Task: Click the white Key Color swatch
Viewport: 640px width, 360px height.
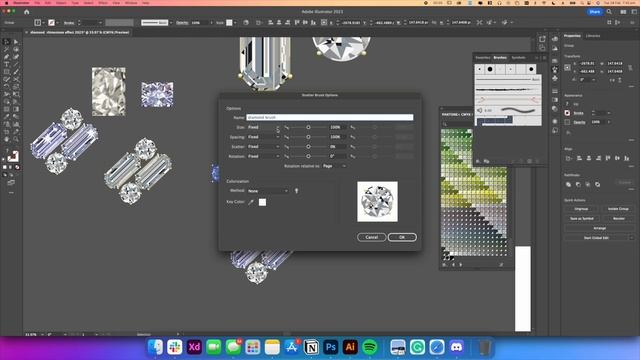Action: point(262,202)
